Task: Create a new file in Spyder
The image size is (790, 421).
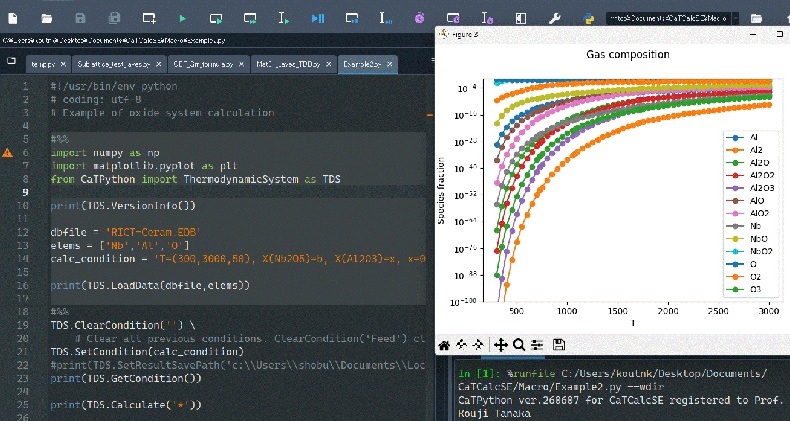Action: tap(13, 19)
